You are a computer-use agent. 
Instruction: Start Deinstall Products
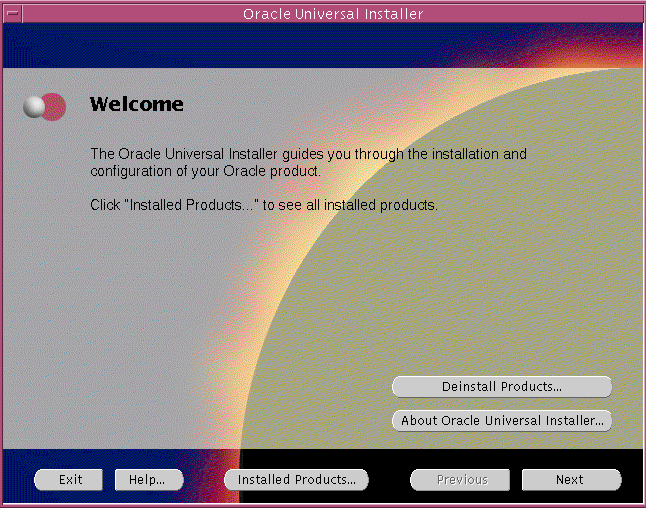pyautogui.click(x=501, y=386)
